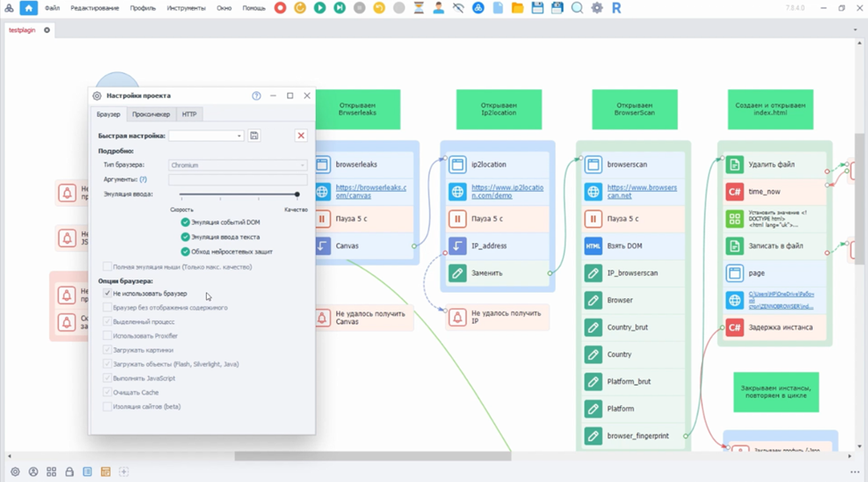Screen dimensions: 868x482
Task: Select the browser_fingerprint action row
Action: coord(633,436)
